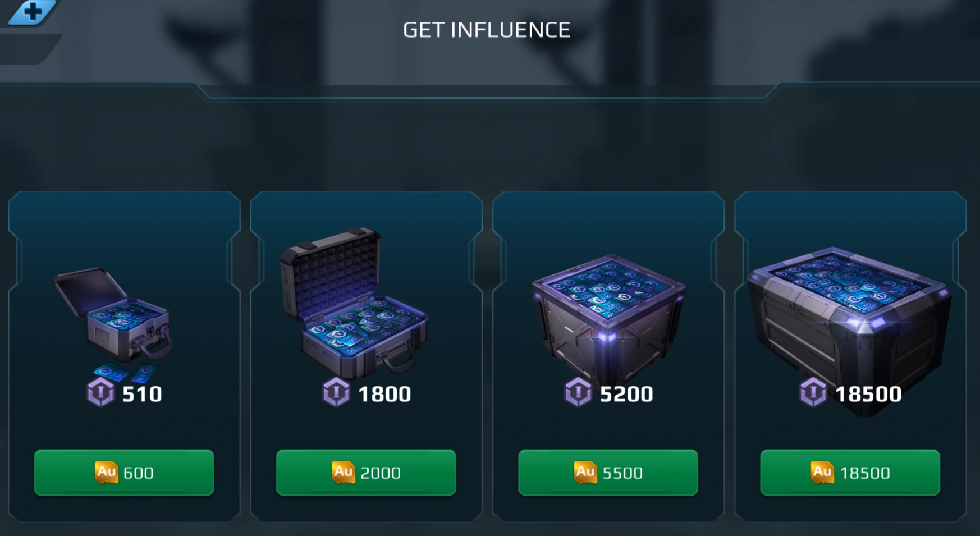980x536 pixels.
Task: Click the influence icon beside 510
Action: point(101,392)
